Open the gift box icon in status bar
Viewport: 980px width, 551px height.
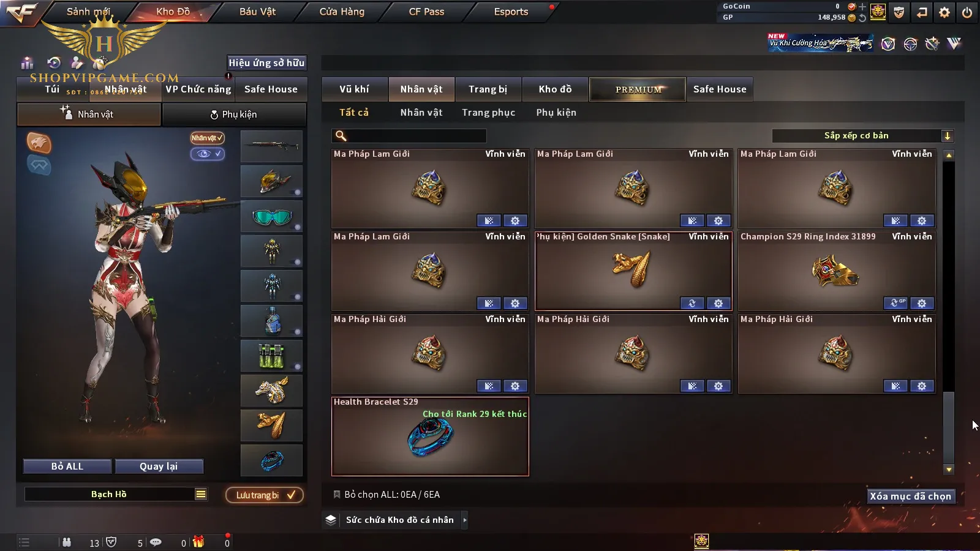click(198, 542)
